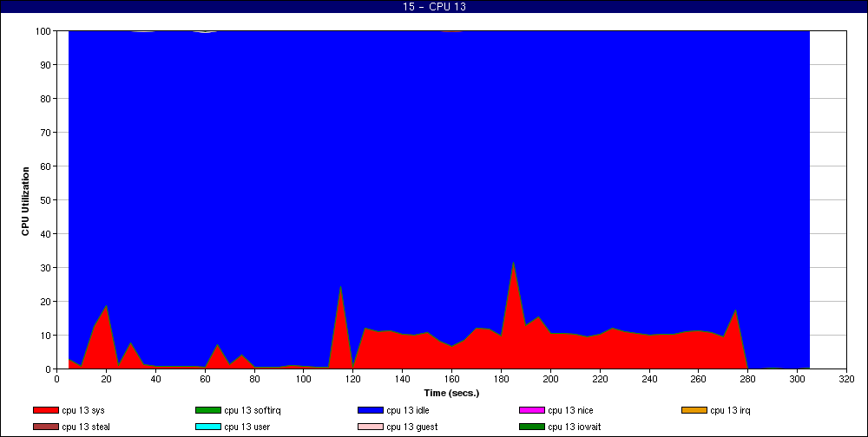Click the 'Time (secs.)' x-axis label

click(451, 394)
